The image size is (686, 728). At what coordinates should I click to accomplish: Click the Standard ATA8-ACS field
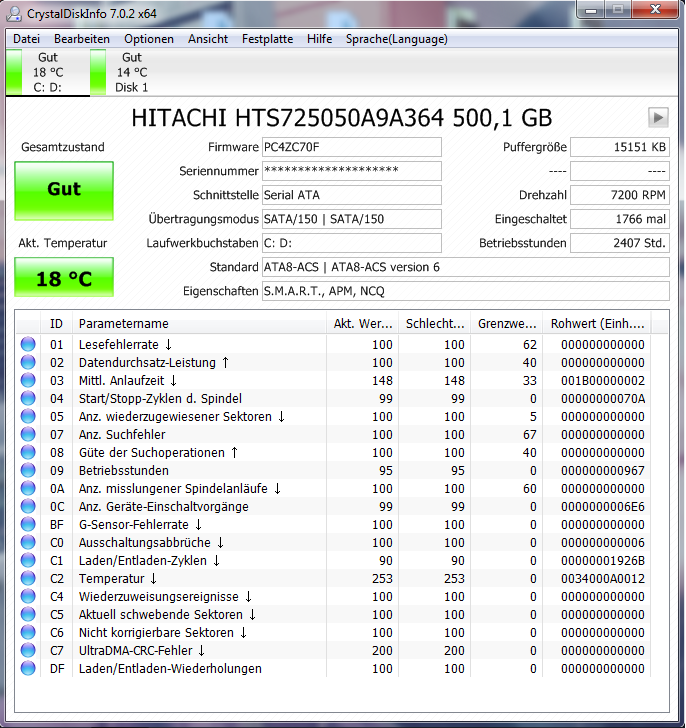click(x=466, y=267)
